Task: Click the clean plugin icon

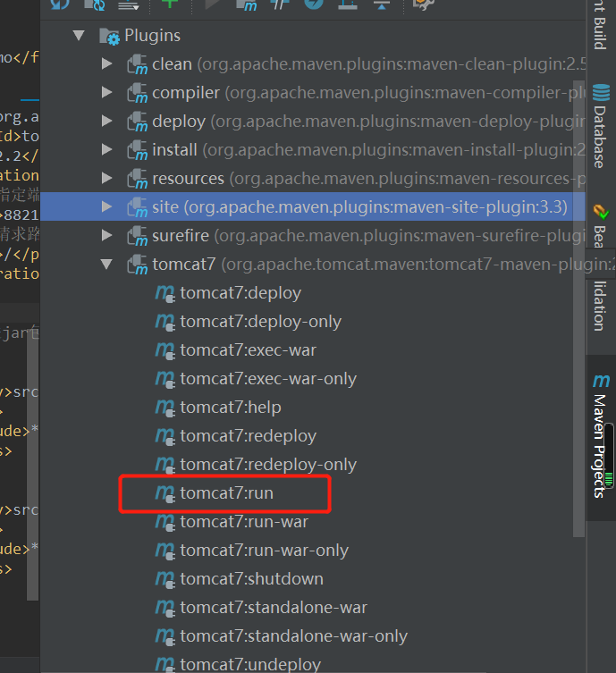Action: 138,64
